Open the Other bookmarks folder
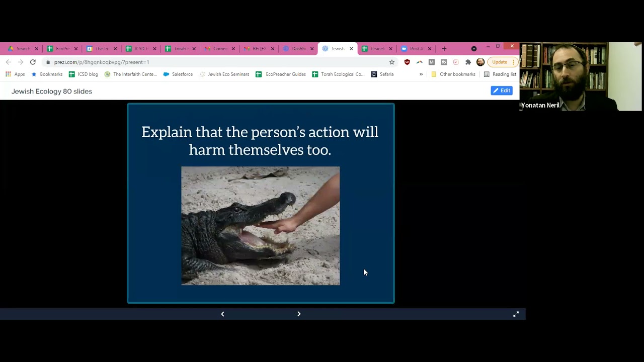 pos(452,74)
